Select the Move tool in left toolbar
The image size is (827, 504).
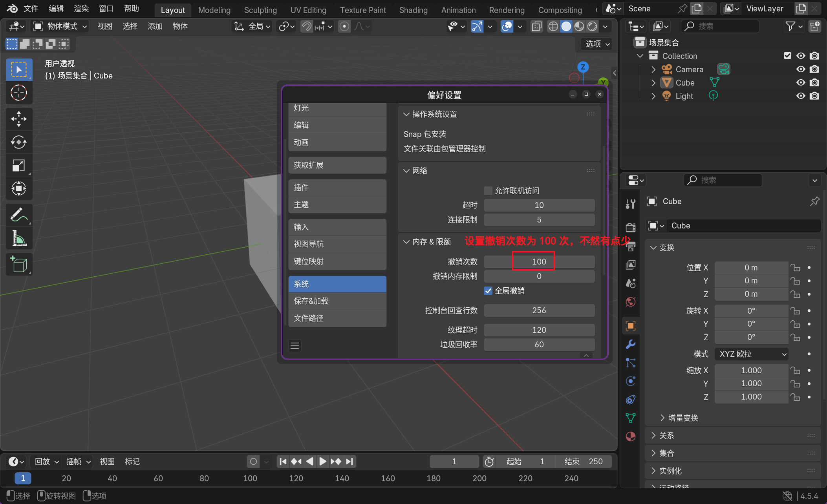[x=18, y=119]
